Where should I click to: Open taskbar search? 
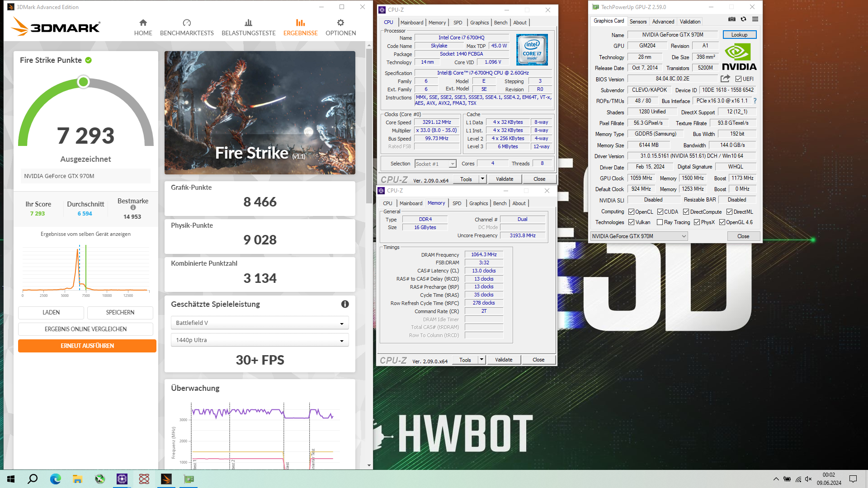[33, 479]
